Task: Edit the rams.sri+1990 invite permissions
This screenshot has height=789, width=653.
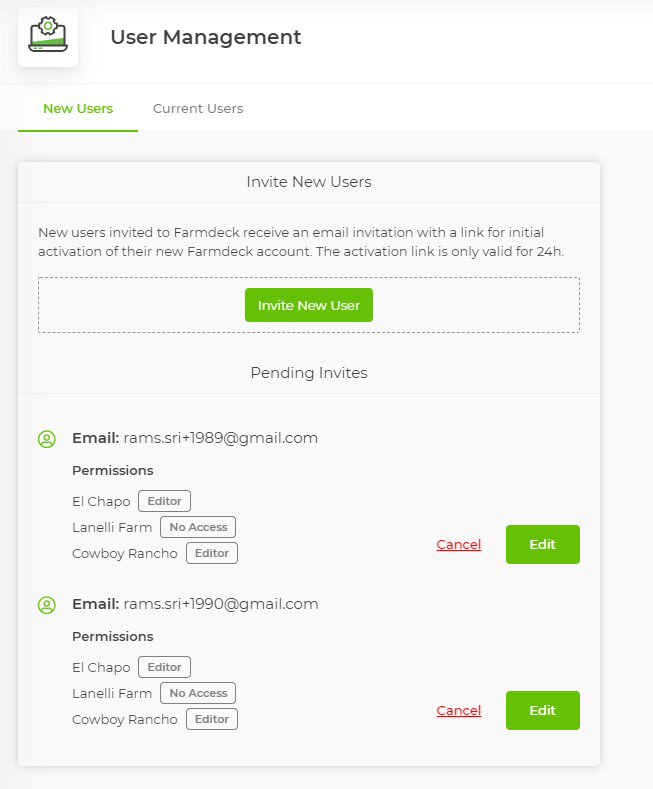Action: pos(542,710)
